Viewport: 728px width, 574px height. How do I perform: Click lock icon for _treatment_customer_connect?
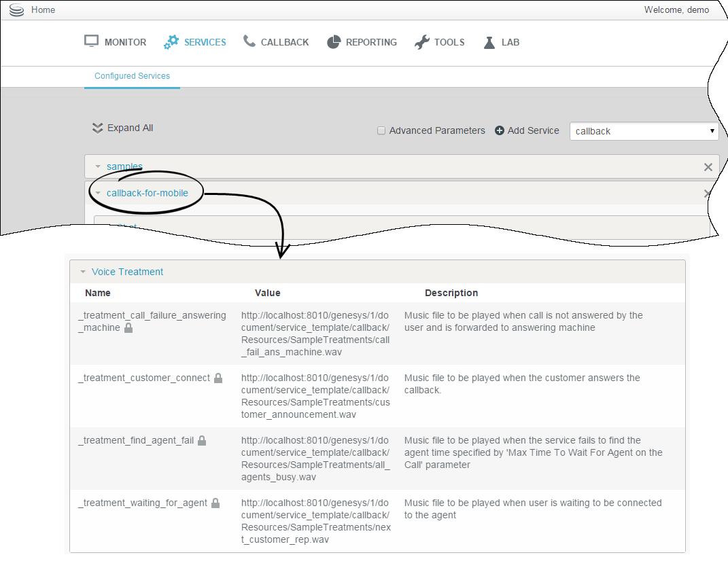click(218, 378)
